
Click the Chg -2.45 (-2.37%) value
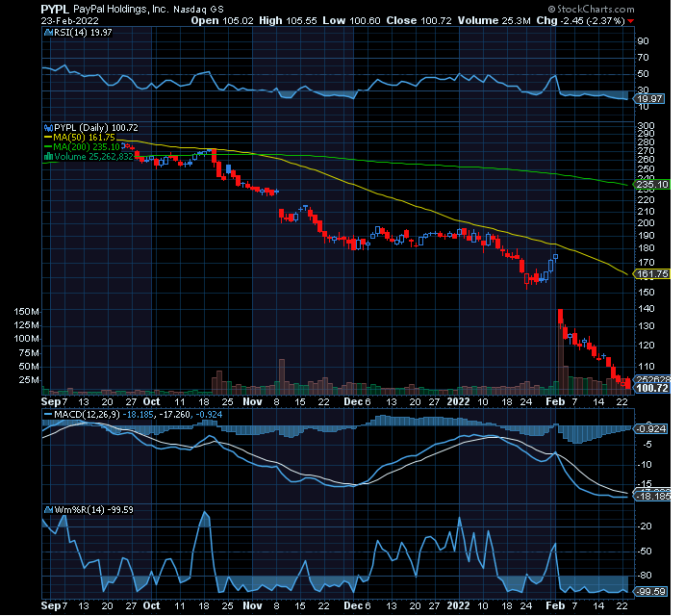click(580, 20)
